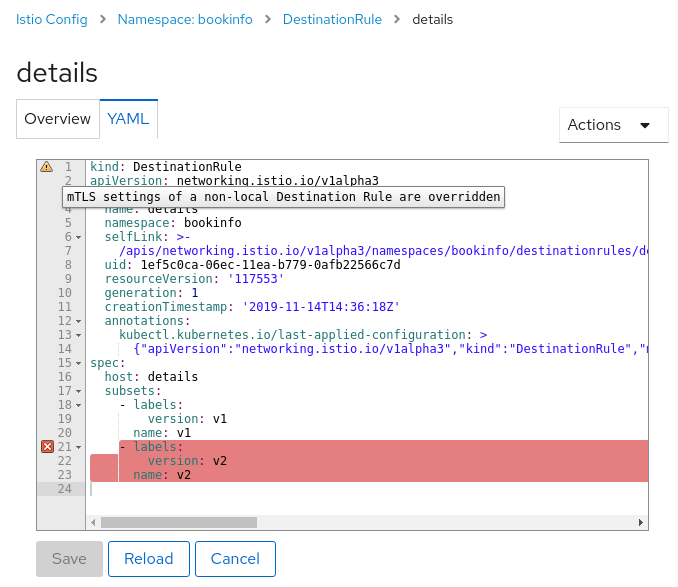Click the Reload button

149,558
